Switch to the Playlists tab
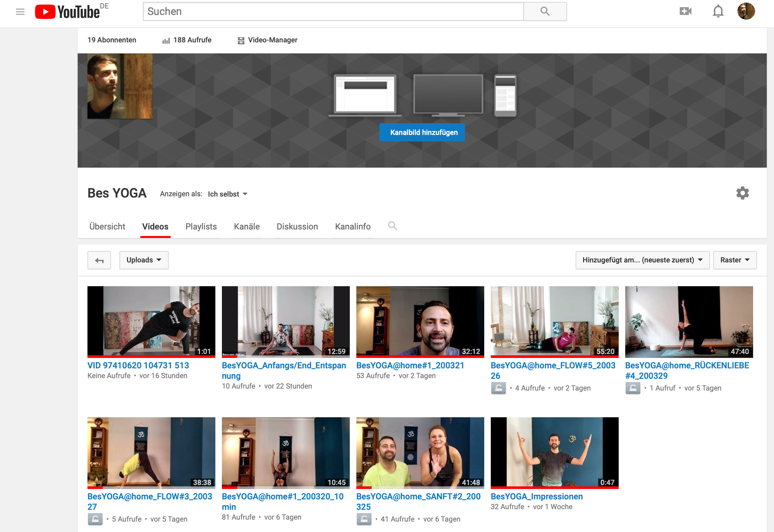This screenshot has height=532, width=774. point(201,227)
